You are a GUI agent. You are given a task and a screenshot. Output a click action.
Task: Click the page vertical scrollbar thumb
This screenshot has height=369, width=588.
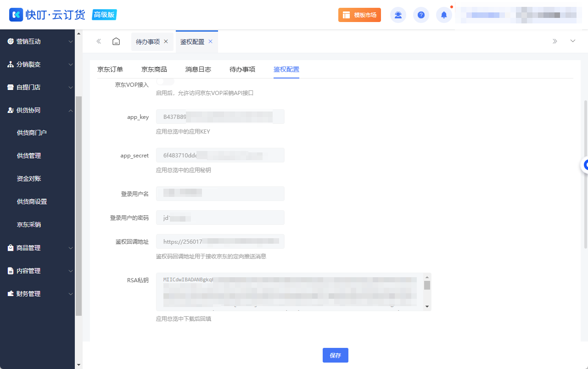click(x=585, y=174)
